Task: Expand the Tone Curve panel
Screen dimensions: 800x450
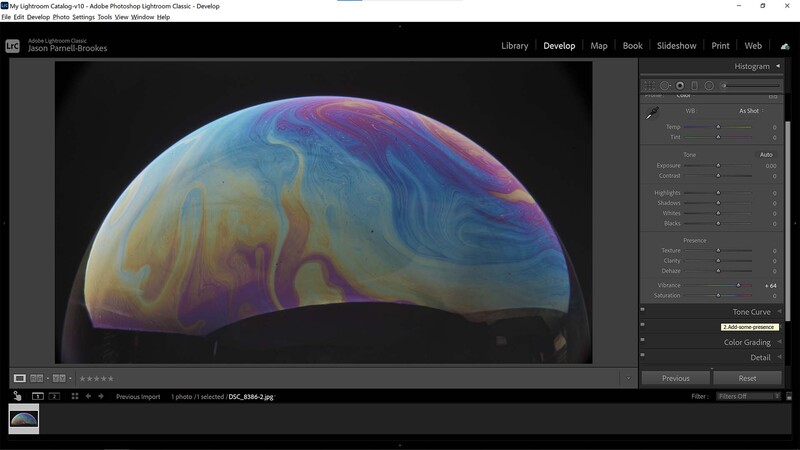Action: pos(752,312)
